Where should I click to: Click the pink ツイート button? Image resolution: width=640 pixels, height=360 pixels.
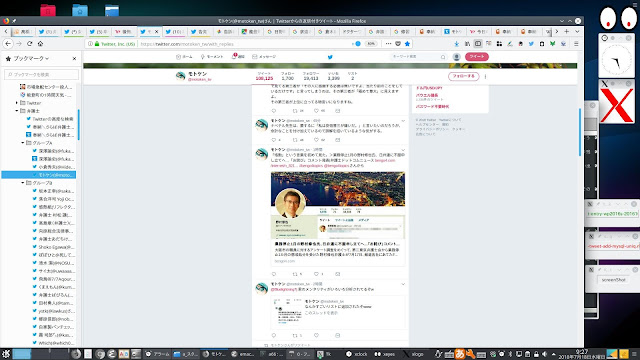476,57
